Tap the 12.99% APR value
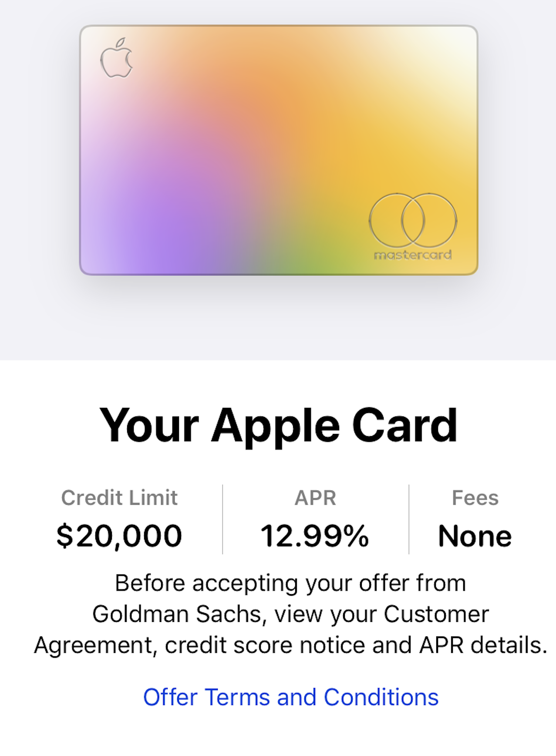 (x=315, y=536)
